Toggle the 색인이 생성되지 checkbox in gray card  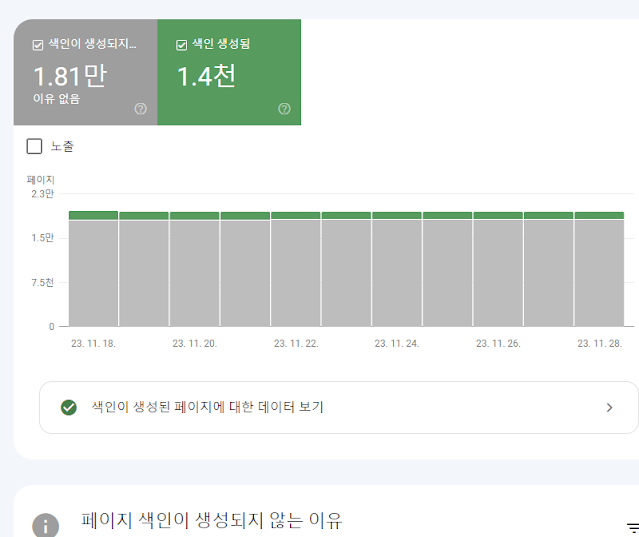click(37, 45)
